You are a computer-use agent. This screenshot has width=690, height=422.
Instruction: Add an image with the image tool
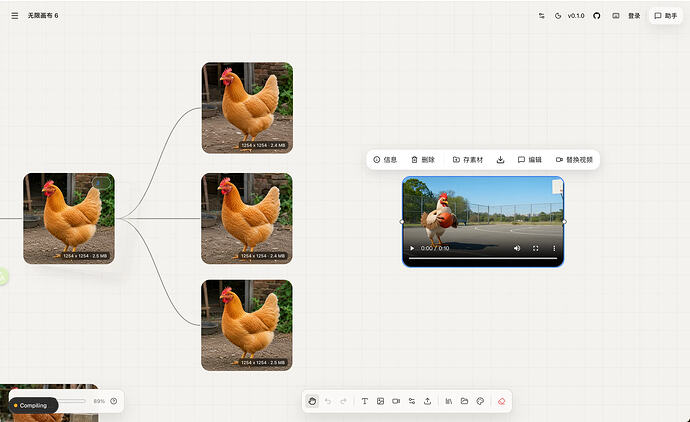point(381,401)
